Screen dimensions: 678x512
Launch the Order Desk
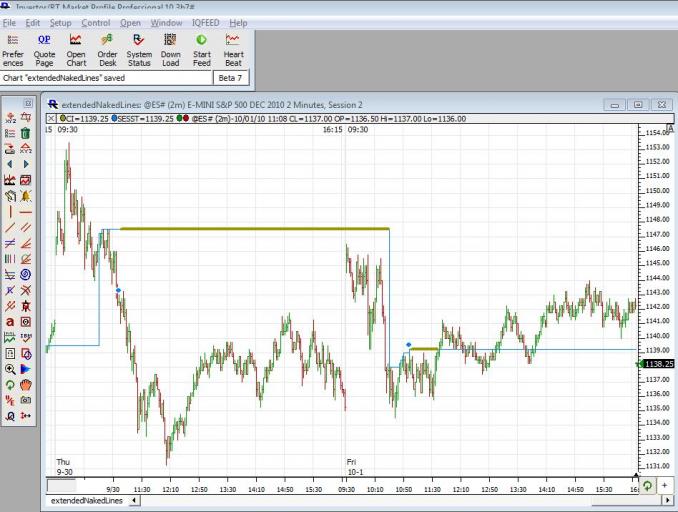point(107,50)
